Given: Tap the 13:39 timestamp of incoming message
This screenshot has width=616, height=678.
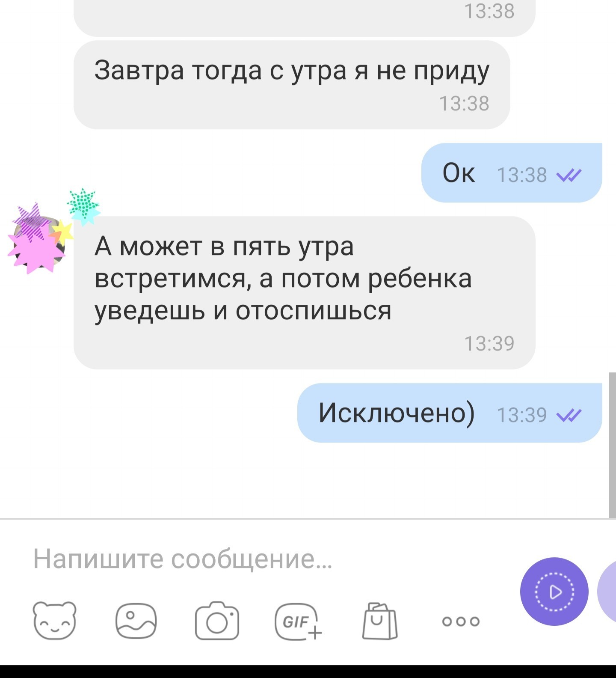Looking at the screenshot, I should pyautogui.click(x=489, y=343).
